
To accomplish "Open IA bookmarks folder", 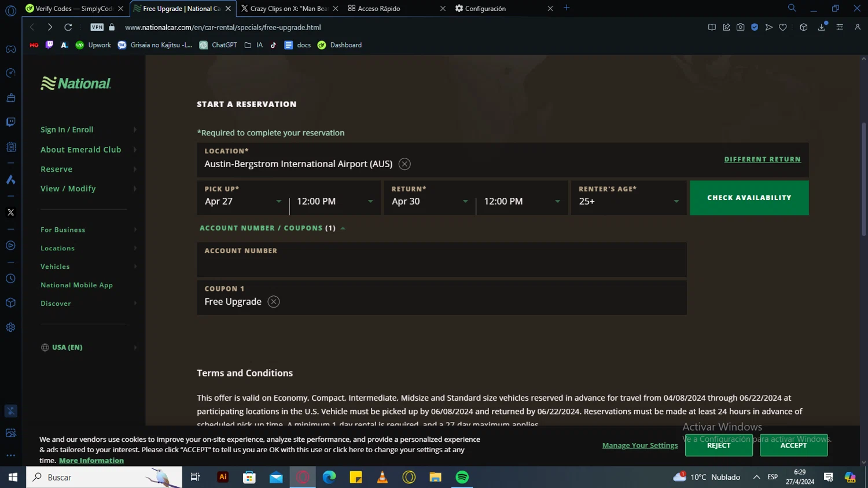I will click(x=253, y=45).
